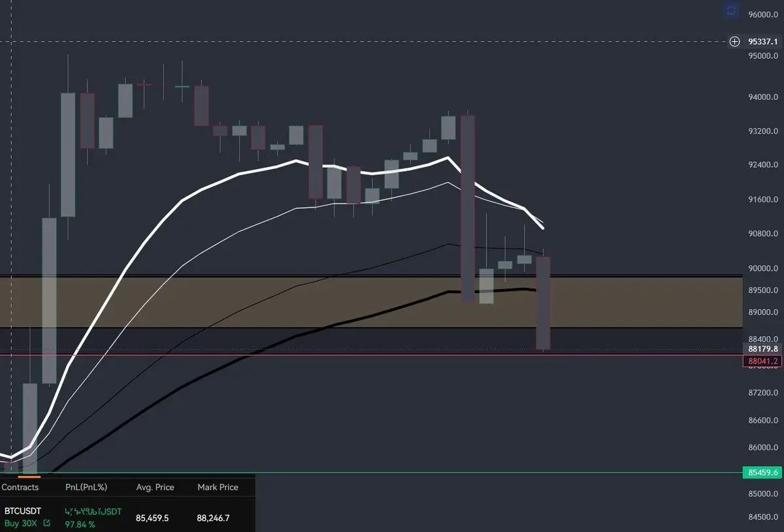Click the 89500.0 axis price label

coord(763,290)
